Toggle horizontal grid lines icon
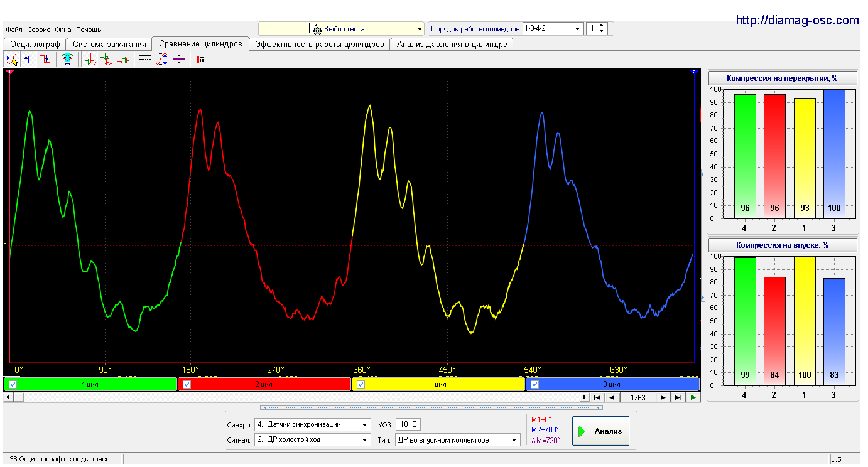This screenshot has width=868, height=467. click(x=145, y=60)
